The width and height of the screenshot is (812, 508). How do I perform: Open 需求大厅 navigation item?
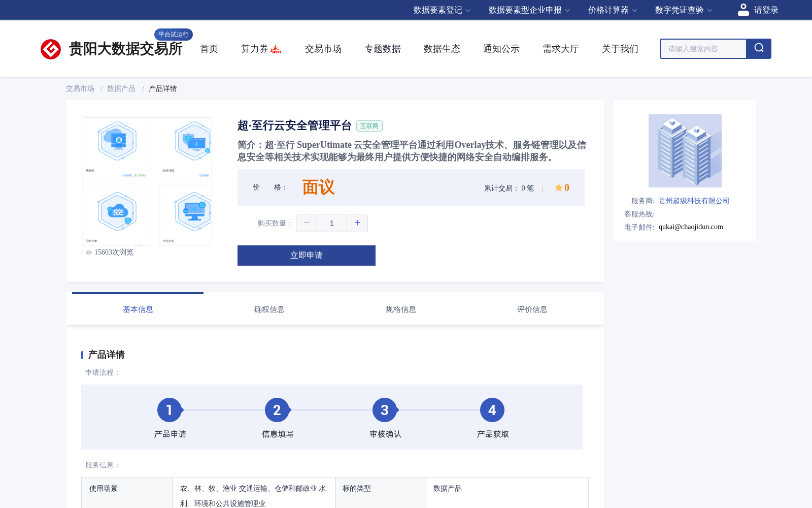click(561, 49)
